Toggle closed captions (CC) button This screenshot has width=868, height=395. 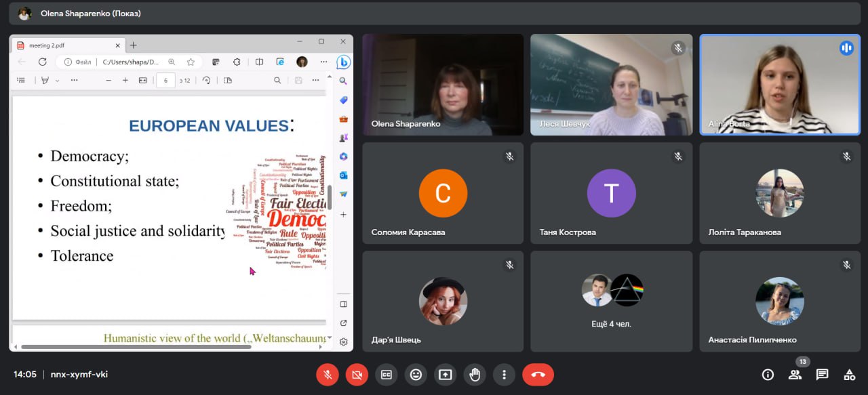coord(387,374)
